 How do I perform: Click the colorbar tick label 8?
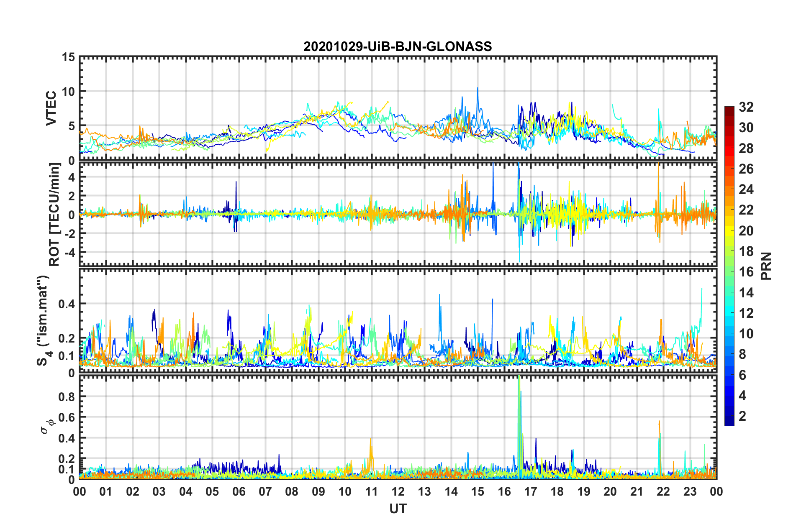(x=742, y=354)
